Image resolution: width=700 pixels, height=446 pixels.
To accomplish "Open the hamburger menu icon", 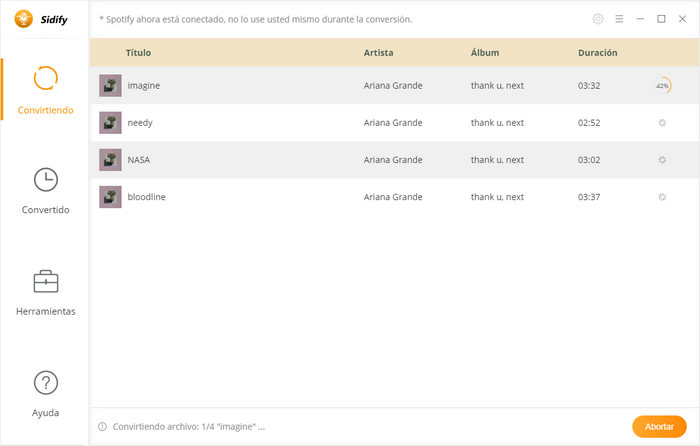I will (619, 19).
